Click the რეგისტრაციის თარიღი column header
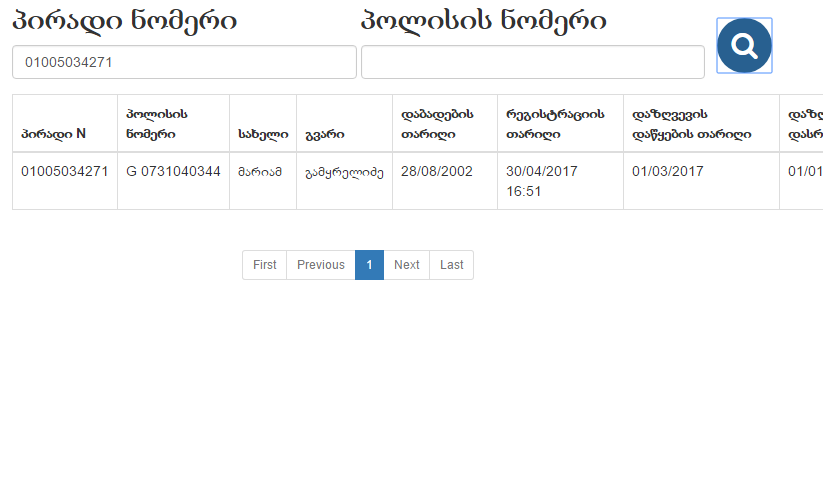Image resolution: width=823 pixels, height=482 pixels. click(x=555, y=123)
